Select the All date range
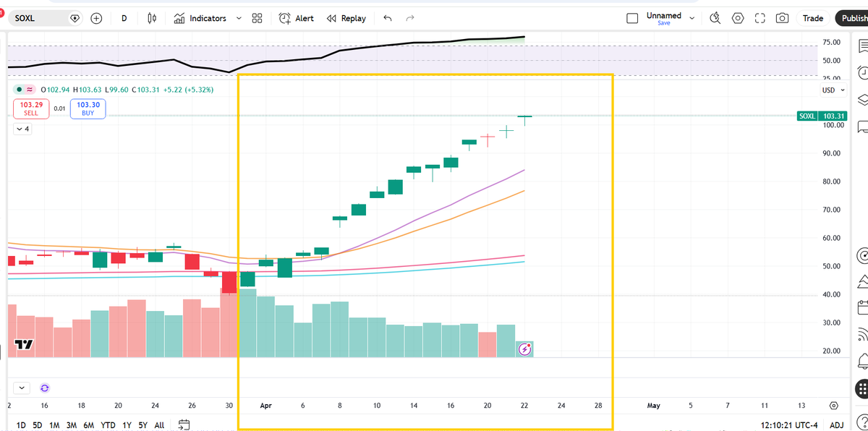Viewport: 868px width, 431px height. point(159,425)
